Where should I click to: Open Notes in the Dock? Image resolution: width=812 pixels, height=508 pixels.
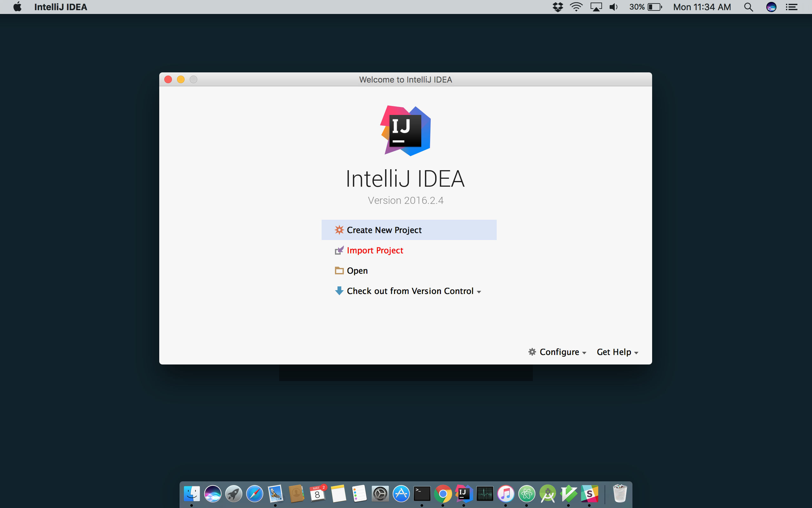pyautogui.click(x=338, y=493)
